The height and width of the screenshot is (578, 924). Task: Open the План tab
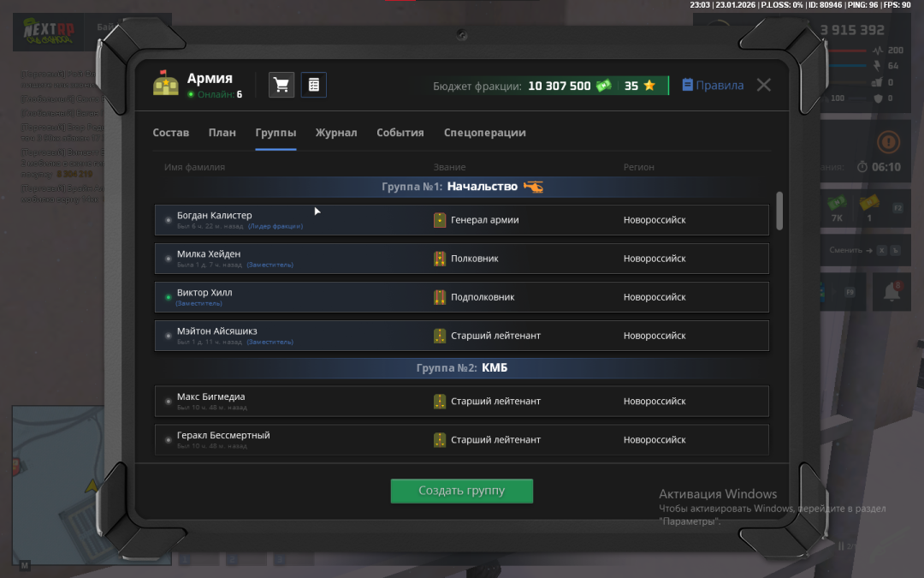[222, 133]
